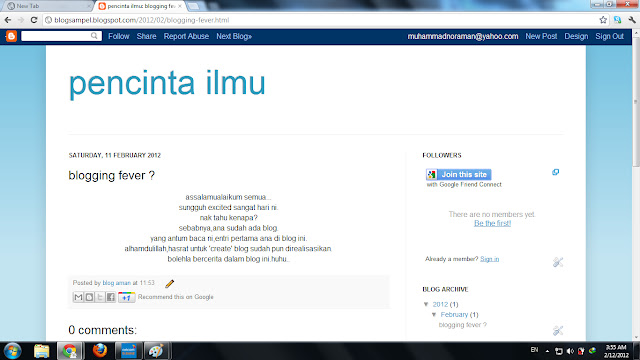Open February archive link
This screenshot has height=360, width=640.
(454, 315)
